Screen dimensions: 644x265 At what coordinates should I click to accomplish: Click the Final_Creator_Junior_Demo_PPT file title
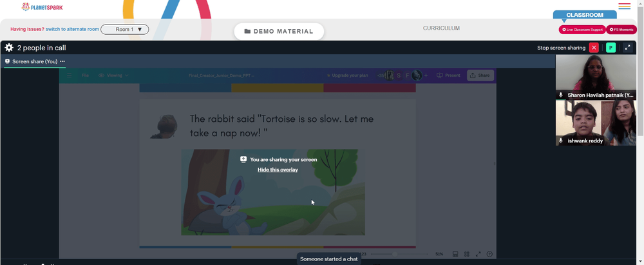pos(222,75)
